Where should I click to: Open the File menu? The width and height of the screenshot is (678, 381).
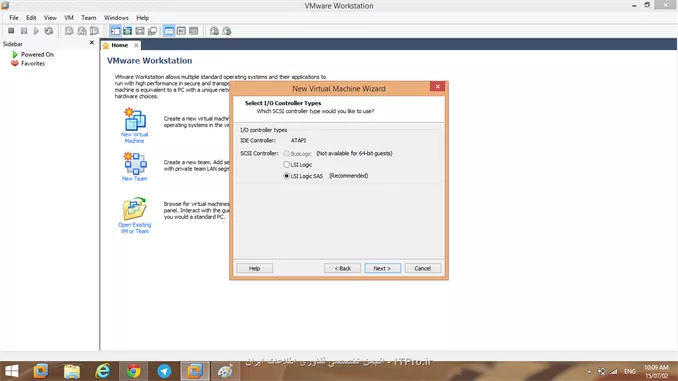click(14, 18)
